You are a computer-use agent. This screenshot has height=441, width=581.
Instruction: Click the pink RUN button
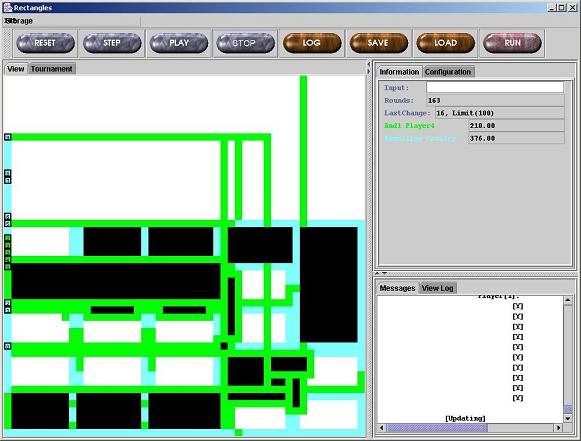tap(512, 43)
